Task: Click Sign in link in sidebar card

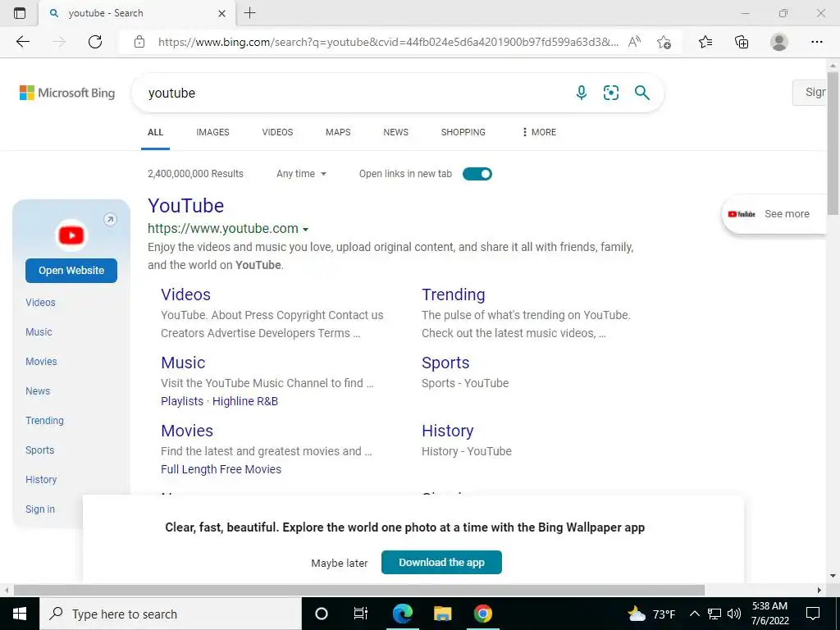Action: point(40,509)
